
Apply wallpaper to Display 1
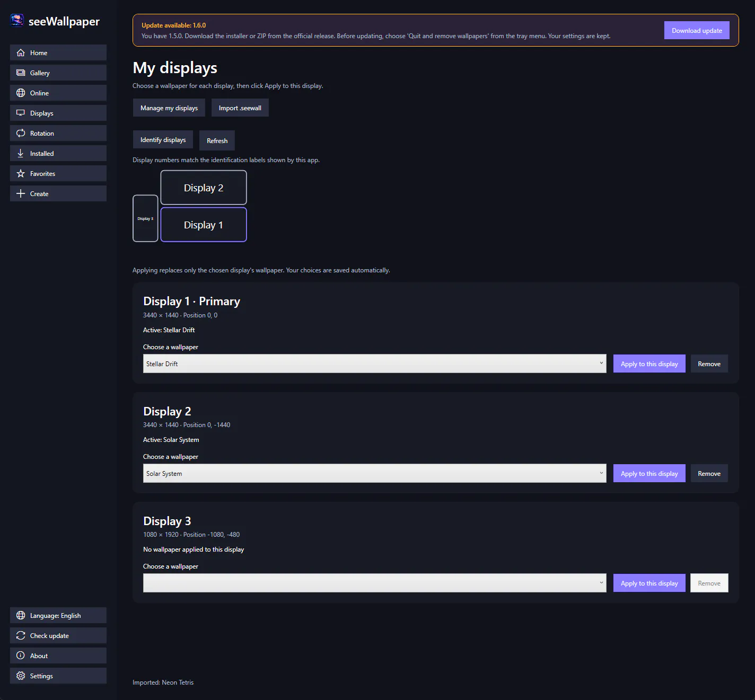(649, 364)
